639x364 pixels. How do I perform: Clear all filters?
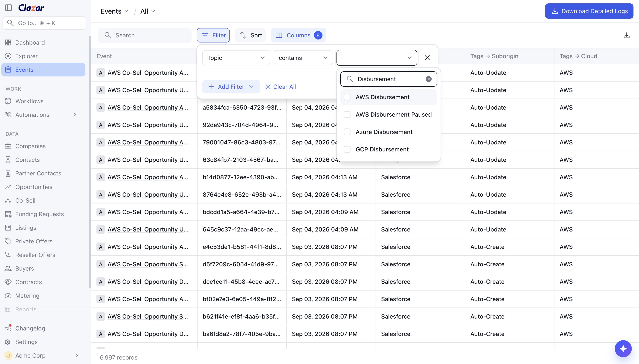280,86
